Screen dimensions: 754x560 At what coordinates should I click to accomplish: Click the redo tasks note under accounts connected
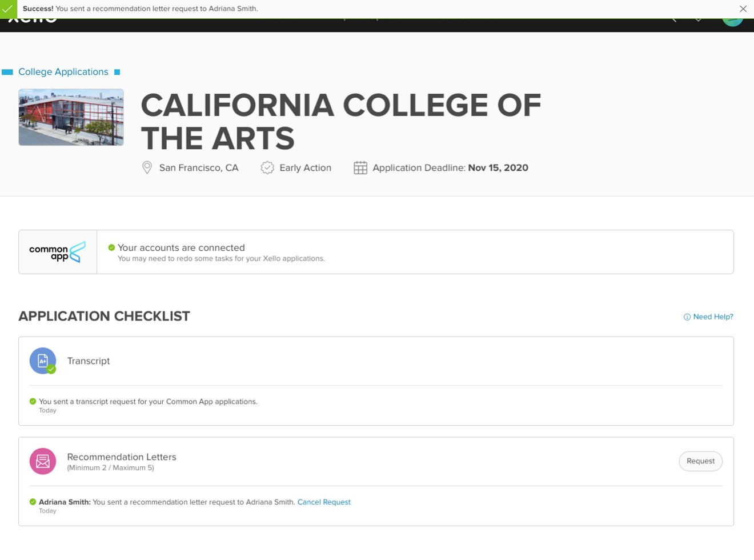click(221, 258)
